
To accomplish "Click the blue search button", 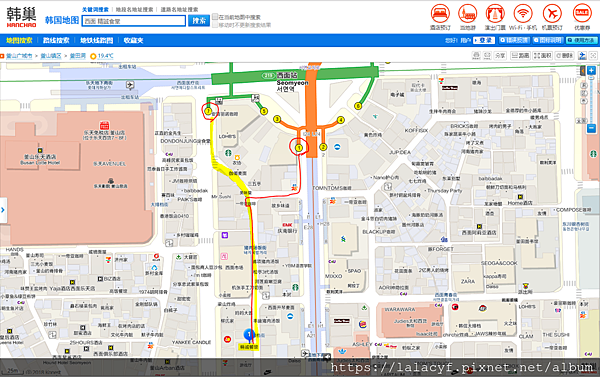I will 199,21.
